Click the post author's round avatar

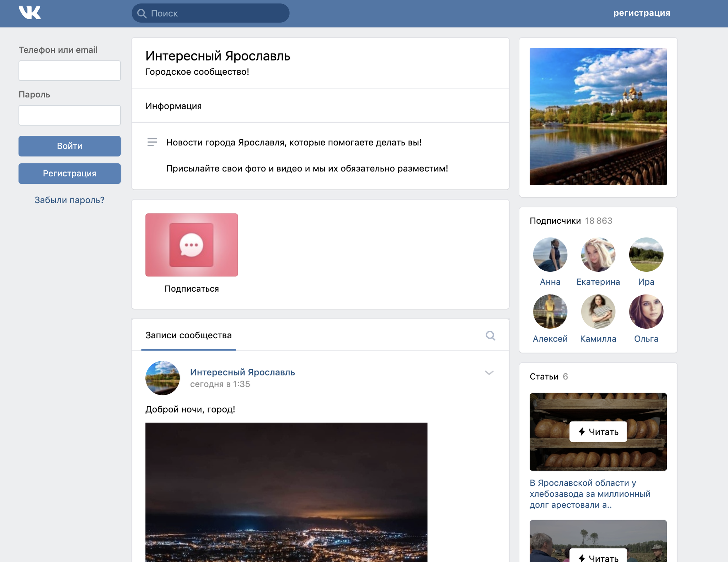[162, 378]
